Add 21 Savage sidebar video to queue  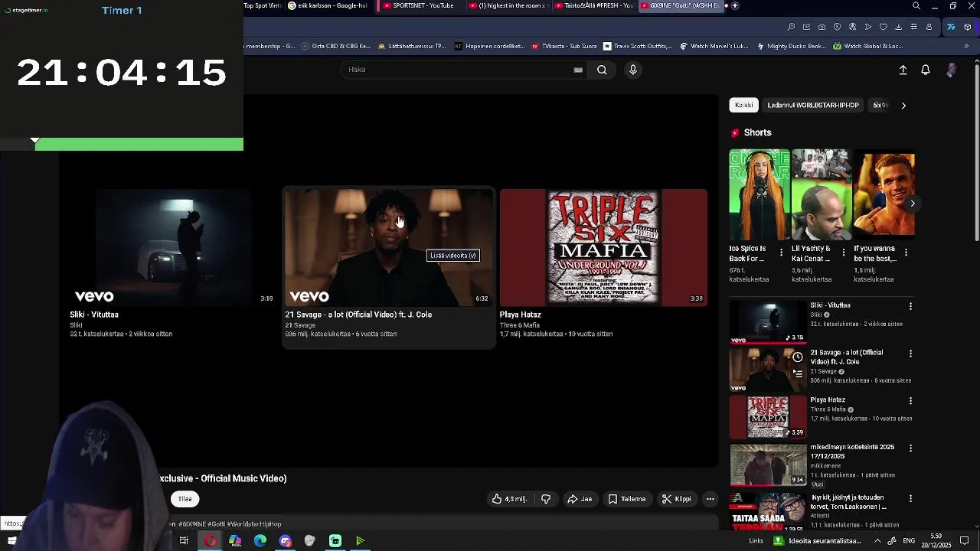[797, 373]
